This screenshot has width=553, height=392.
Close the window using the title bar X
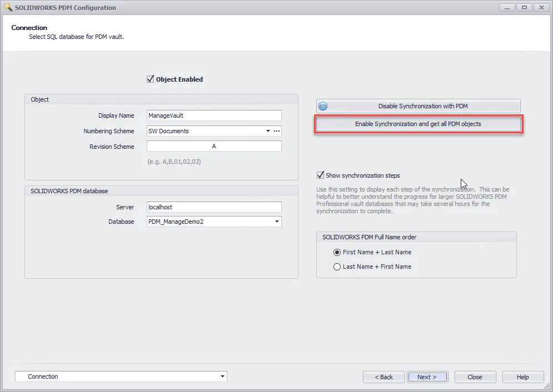point(540,7)
